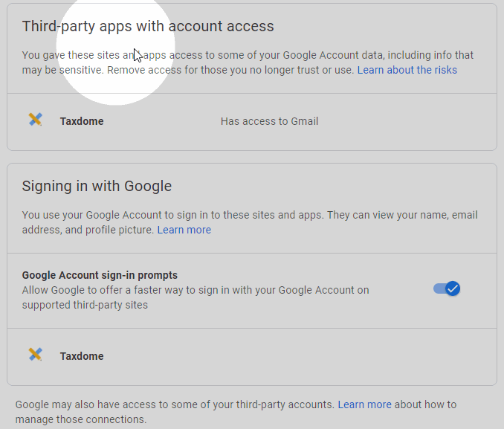The height and width of the screenshot is (429, 504).
Task: Click the Taxdome icon under Signing in with Google
Action: [x=35, y=355]
